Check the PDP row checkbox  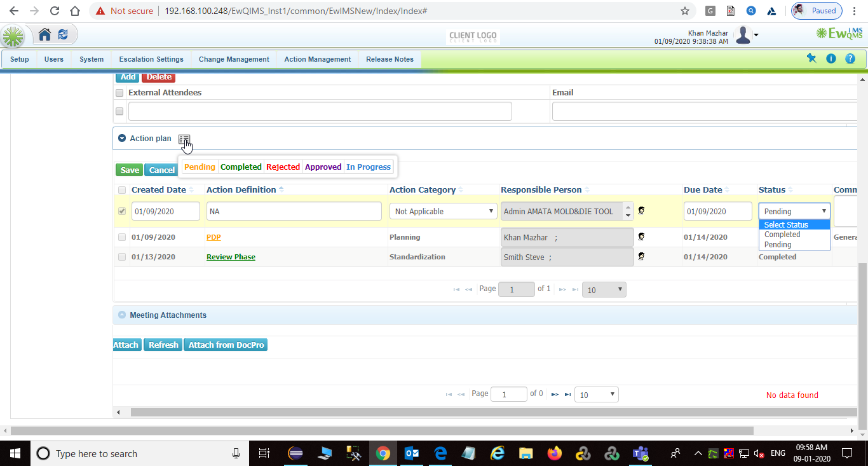122,237
